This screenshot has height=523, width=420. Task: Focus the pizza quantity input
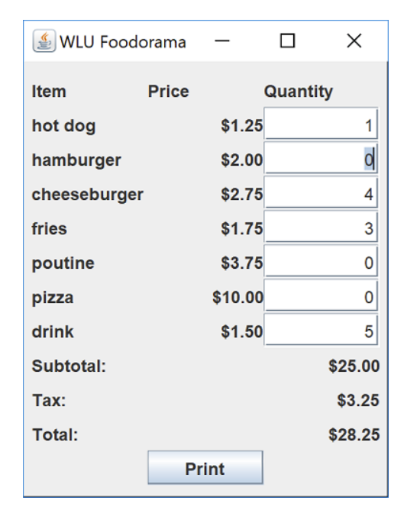[321, 295]
